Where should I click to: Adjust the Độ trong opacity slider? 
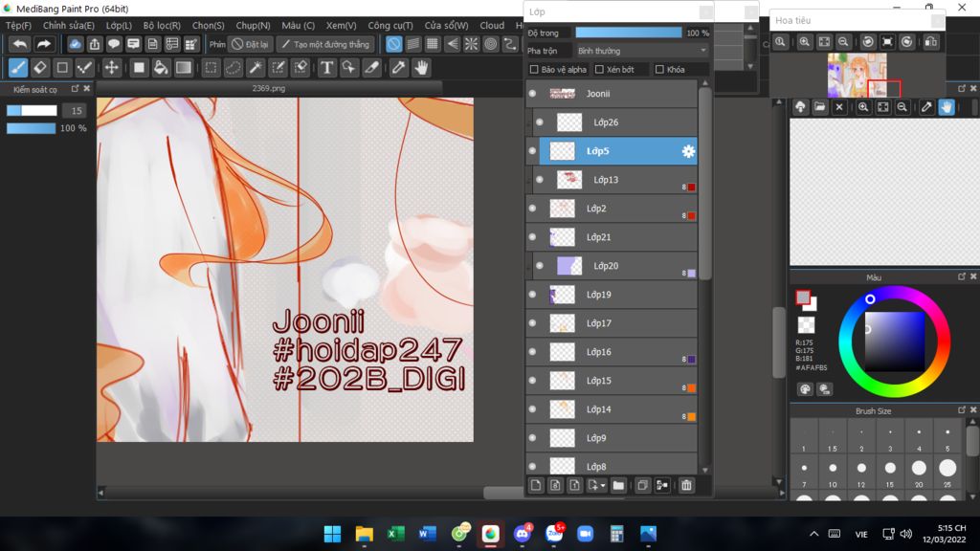628,33
